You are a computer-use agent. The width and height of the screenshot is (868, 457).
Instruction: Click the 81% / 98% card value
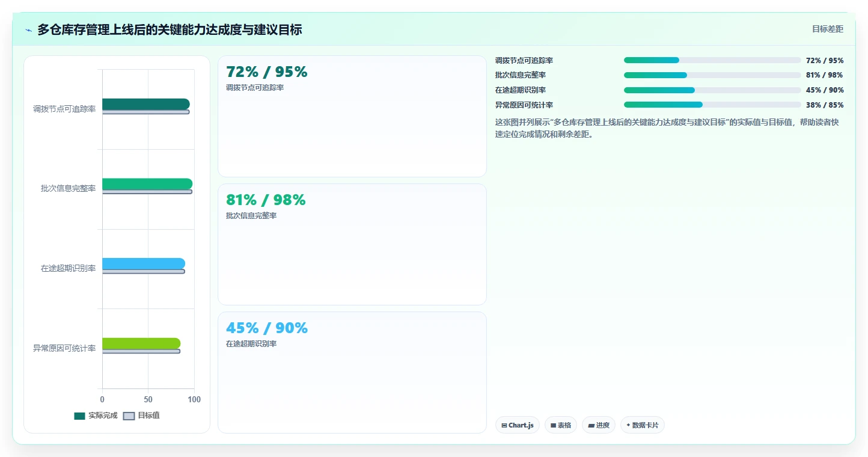[x=266, y=200]
